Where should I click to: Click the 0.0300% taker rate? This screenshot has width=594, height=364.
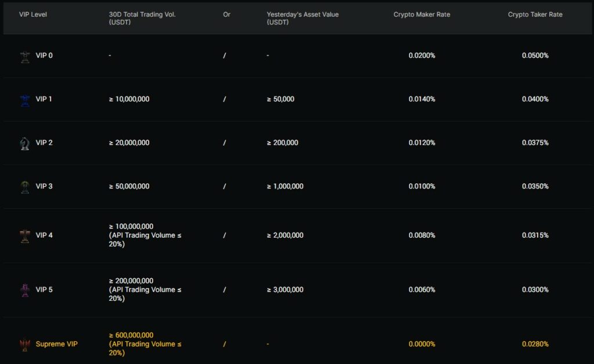pos(535,290)
